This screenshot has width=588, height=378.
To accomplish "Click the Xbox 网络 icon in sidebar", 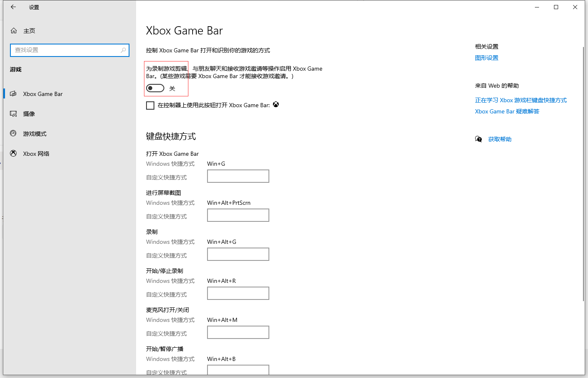I will [13, 154].
